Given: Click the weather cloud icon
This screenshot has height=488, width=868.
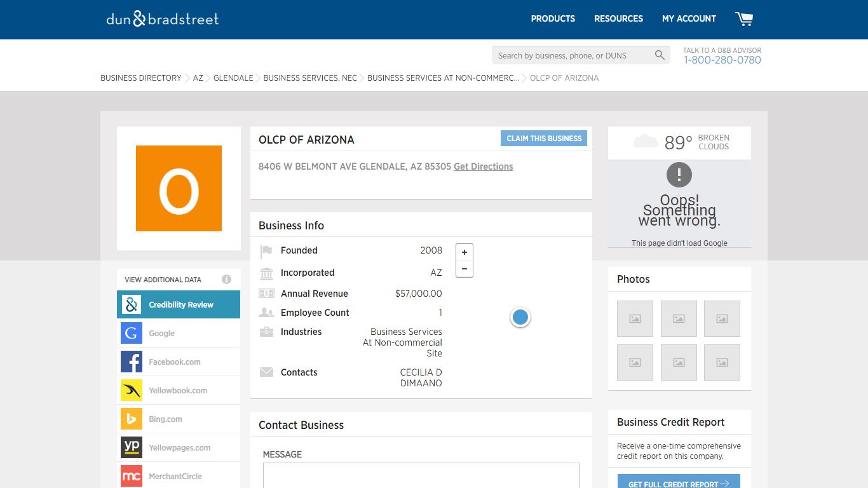Looking at the screenshot, I should [x=646, y=141].
